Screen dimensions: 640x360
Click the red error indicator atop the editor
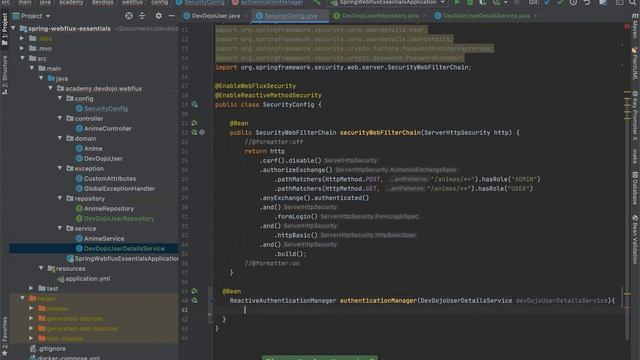coord(627,27)
